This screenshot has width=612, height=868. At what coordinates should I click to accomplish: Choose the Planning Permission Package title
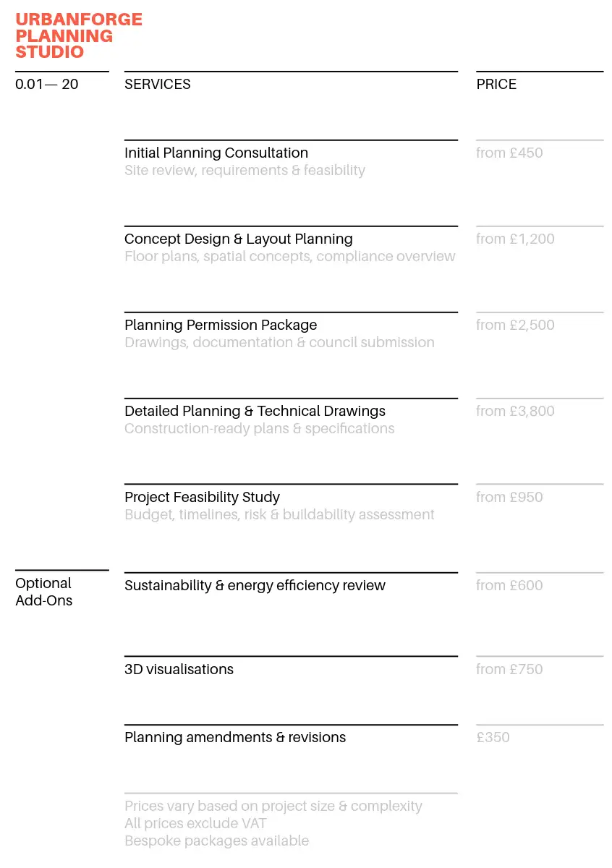point(221,325)
